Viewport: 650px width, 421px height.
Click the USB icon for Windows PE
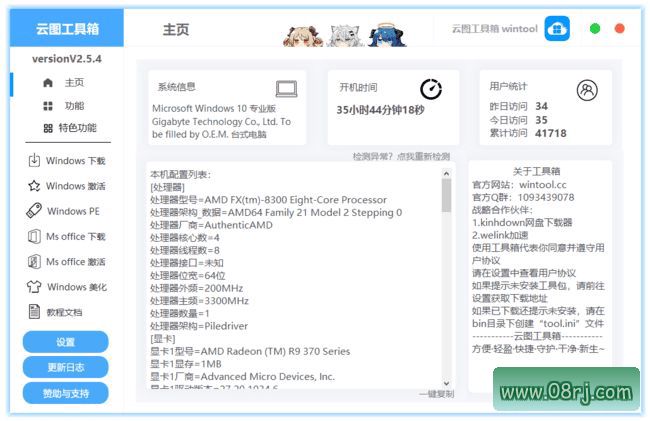(34, 210)
